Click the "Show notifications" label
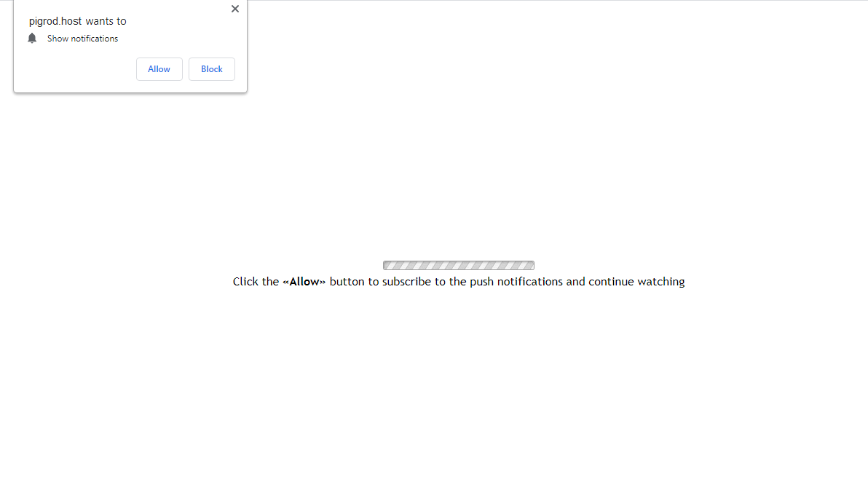Image resolution: width=868 pixels, height=482 pixels. coord(82,39)
